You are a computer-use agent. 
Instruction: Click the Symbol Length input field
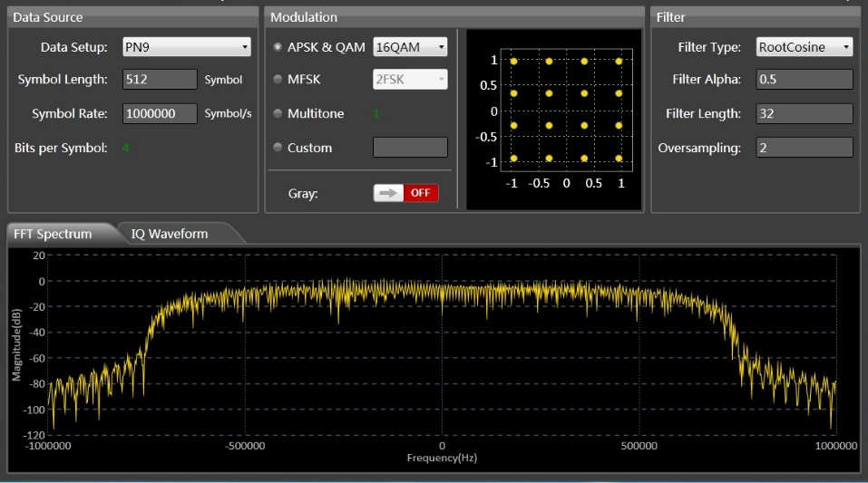[160, 80]
